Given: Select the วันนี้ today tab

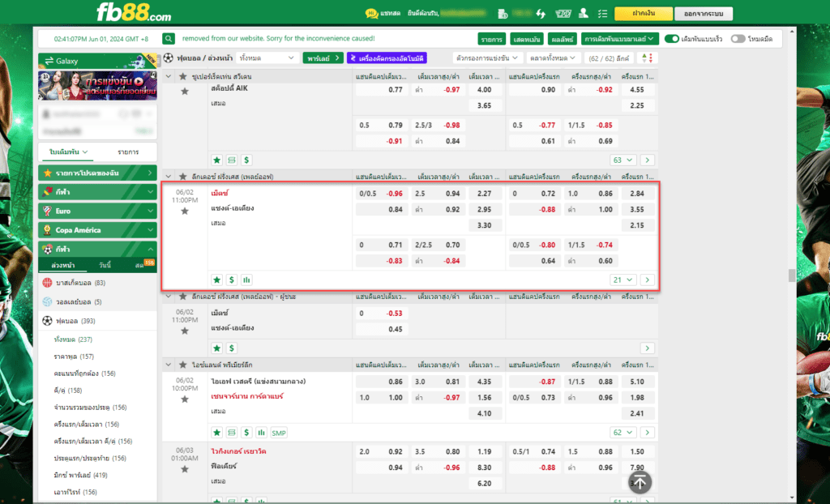Looking at the screenshot, I should tap(105, 265).
